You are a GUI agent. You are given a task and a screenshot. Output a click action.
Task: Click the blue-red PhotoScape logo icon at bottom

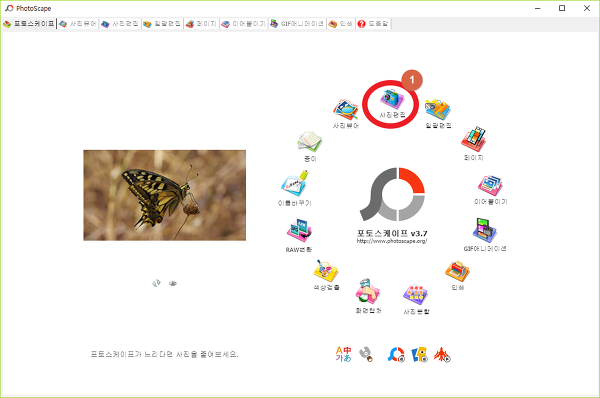(x=396, y=355)
